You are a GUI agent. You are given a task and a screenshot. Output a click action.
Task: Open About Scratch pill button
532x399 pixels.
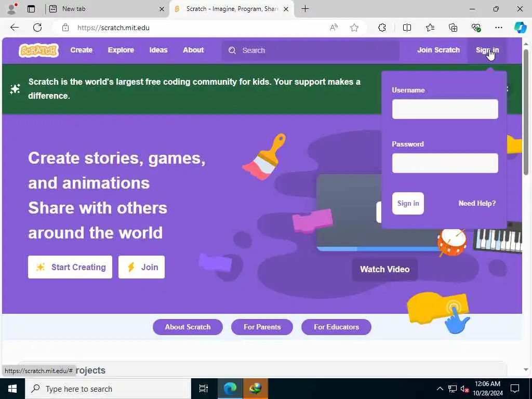click(188, 327)
